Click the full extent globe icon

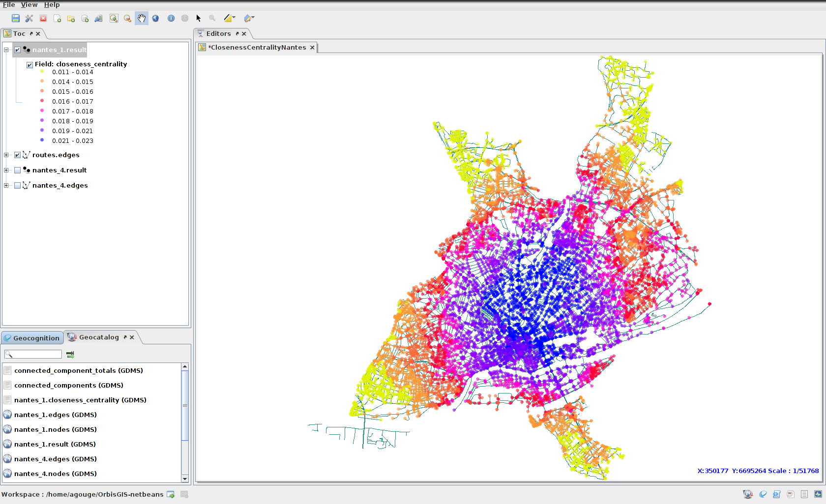coord(155,18)
